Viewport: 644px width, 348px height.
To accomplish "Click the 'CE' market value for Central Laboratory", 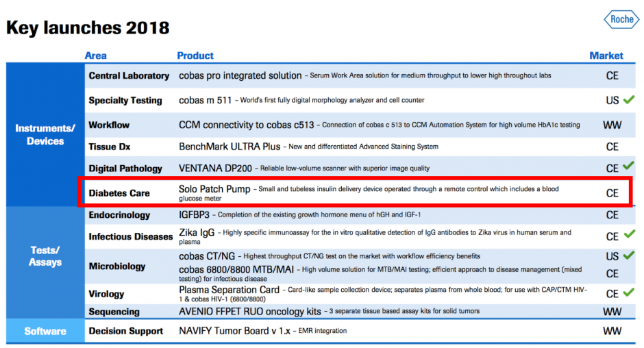I will click(x=612, y=75).
